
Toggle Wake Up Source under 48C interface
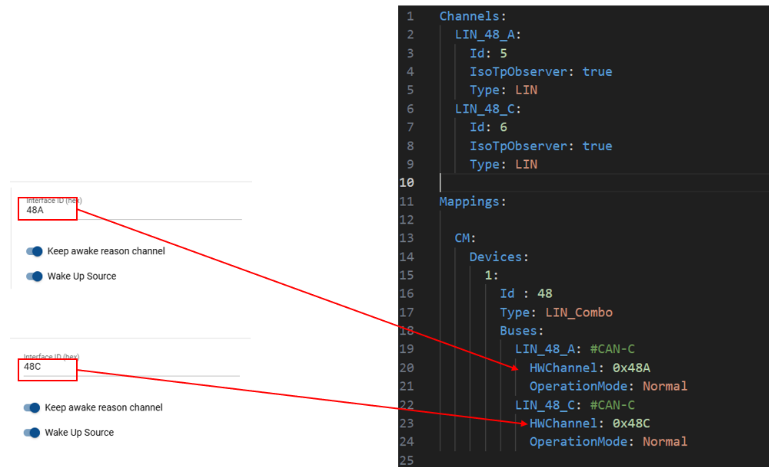tap(33, 432)
